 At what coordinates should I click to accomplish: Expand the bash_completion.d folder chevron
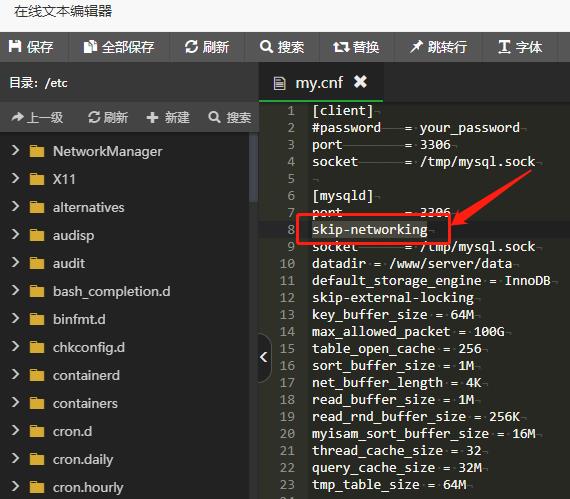coord(15,290)
